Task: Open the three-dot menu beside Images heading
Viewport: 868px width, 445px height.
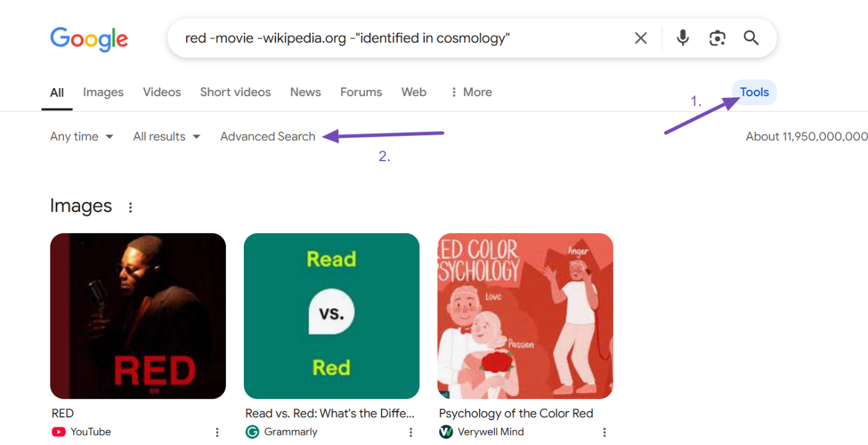Action: 130,208
